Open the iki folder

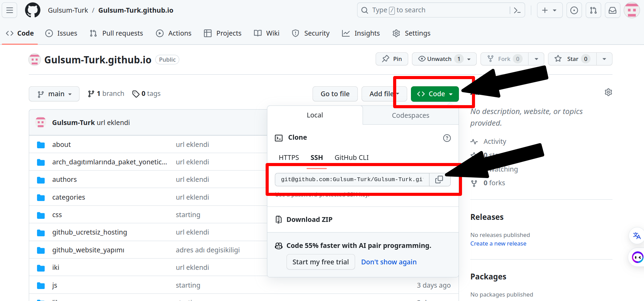(56, 267)
